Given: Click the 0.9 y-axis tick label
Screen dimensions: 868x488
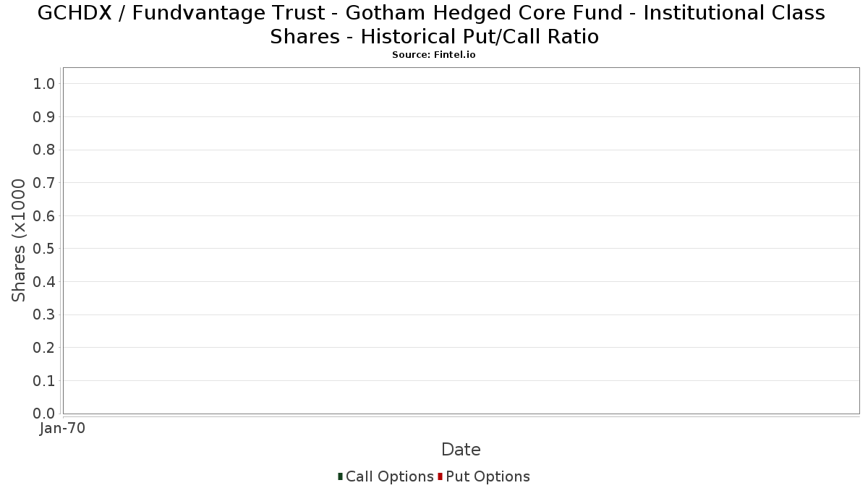Looking at the screenshot, I should (x=44, y=117).
